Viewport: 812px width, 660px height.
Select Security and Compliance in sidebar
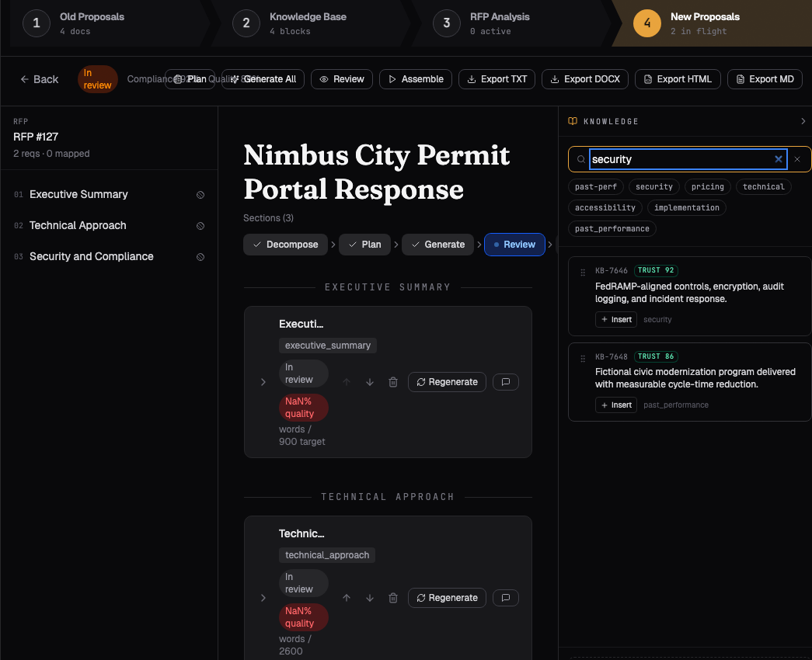[109, 257]
